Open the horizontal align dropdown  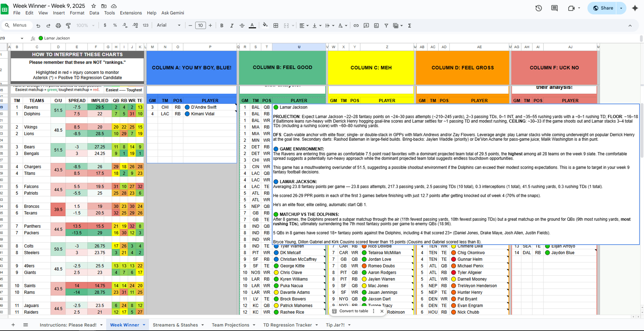tap(304, 25)
